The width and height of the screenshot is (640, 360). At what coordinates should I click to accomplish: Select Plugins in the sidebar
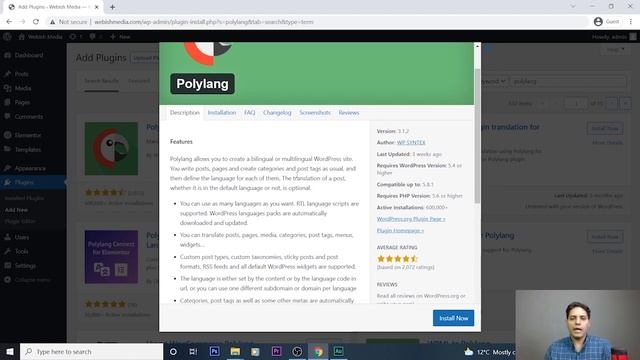[33, 182]
